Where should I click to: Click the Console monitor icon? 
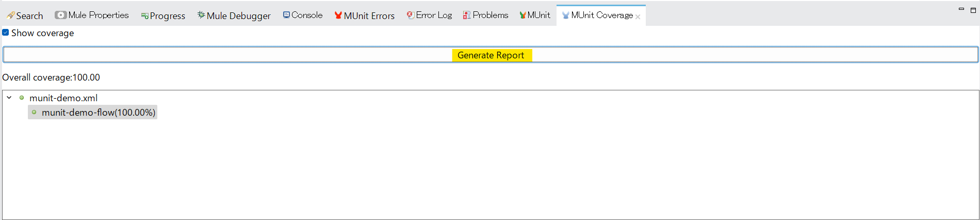click(x=286, y=15)
